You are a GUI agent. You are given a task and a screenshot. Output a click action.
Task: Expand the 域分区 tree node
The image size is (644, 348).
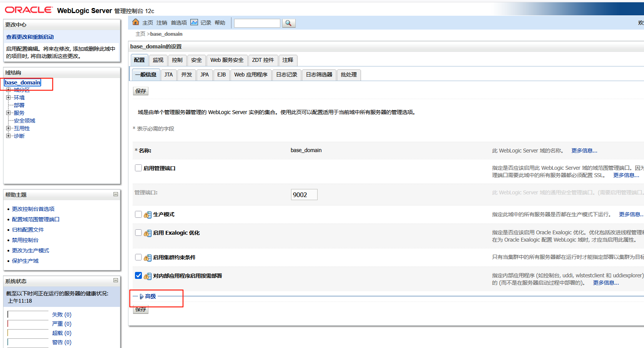[8, 90]
